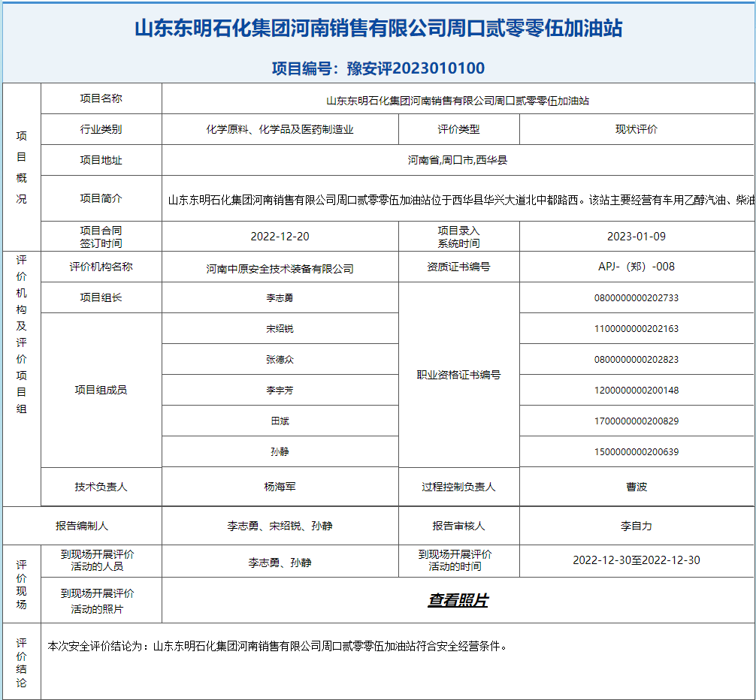Select 化学原料、化学品及医药制造业 cell

coord(280,129)
